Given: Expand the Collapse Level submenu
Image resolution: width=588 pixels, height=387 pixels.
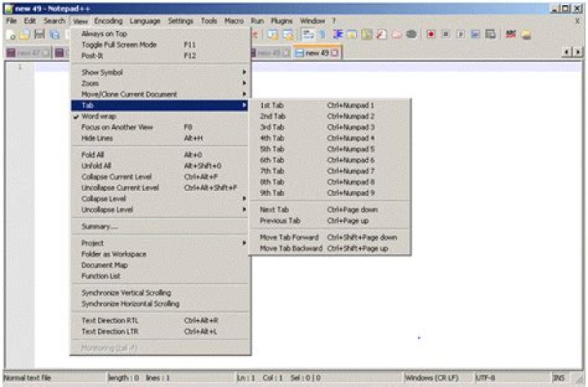Looking at the screenshot, I should [161, 198].
